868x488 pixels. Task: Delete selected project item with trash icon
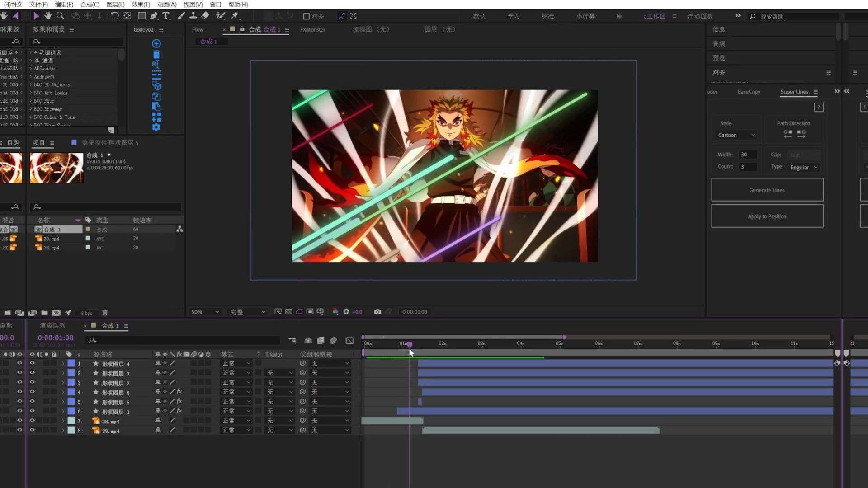(x=105, y=313)
